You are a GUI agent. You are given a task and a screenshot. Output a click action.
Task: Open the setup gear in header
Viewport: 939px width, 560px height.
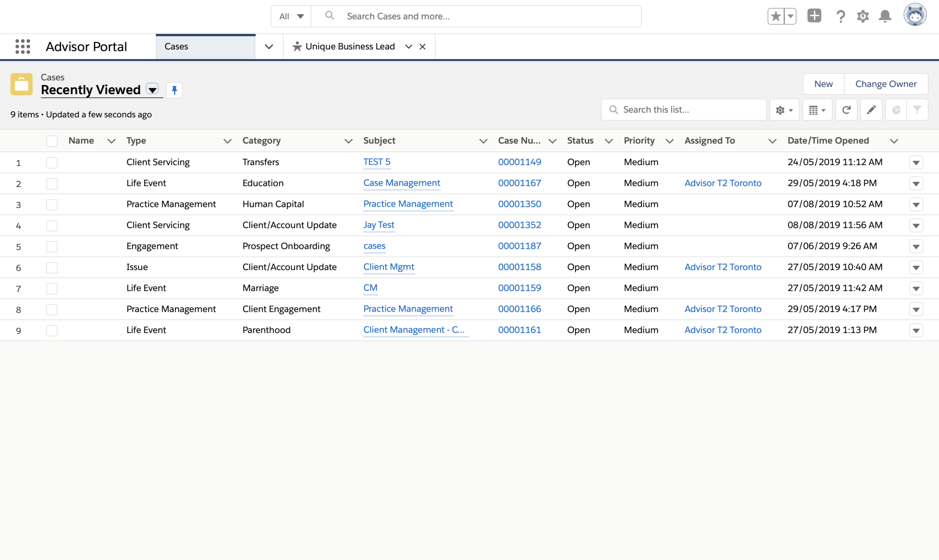coord(863,16)
